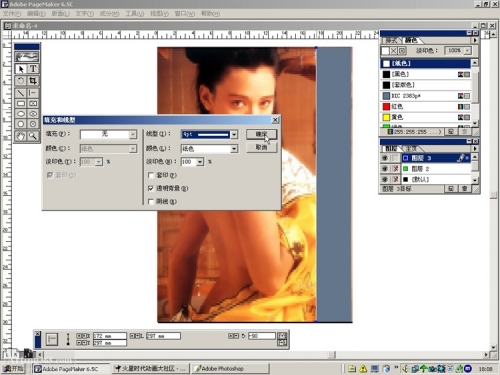Open Colors palette flyout menu arrow
500x375 pixels.
(475, 40)
